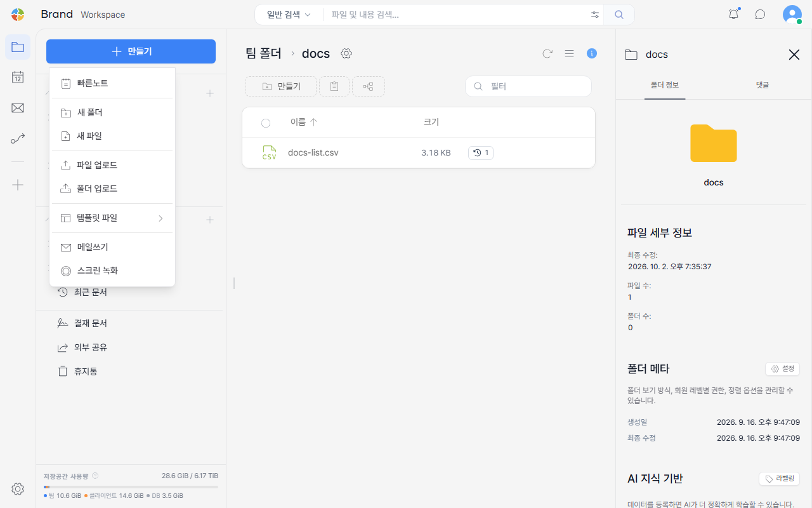Viewport: 812px width, 508px height.
Task: Click the share tree toolbar button
Action: point(369,86)
